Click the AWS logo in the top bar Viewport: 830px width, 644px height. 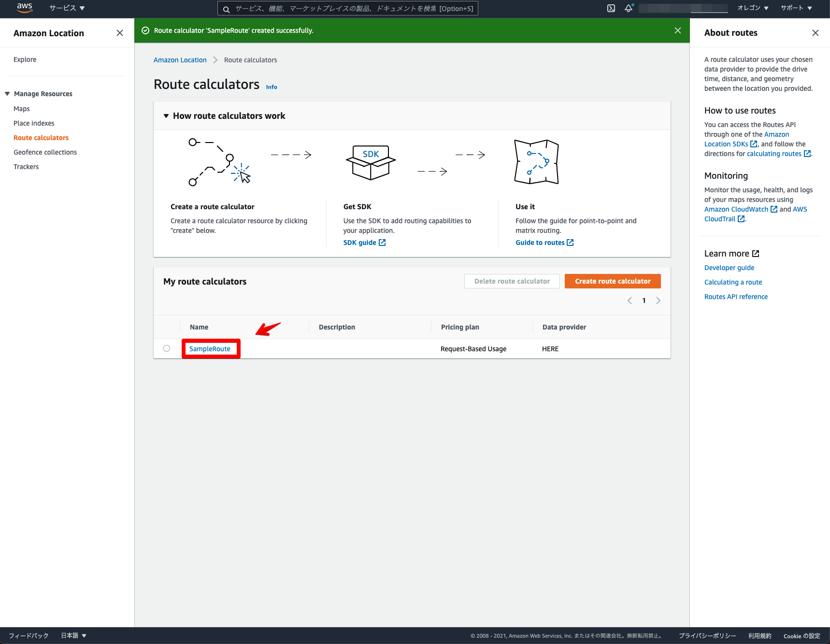pyautogui.click(x=24, y=8)
